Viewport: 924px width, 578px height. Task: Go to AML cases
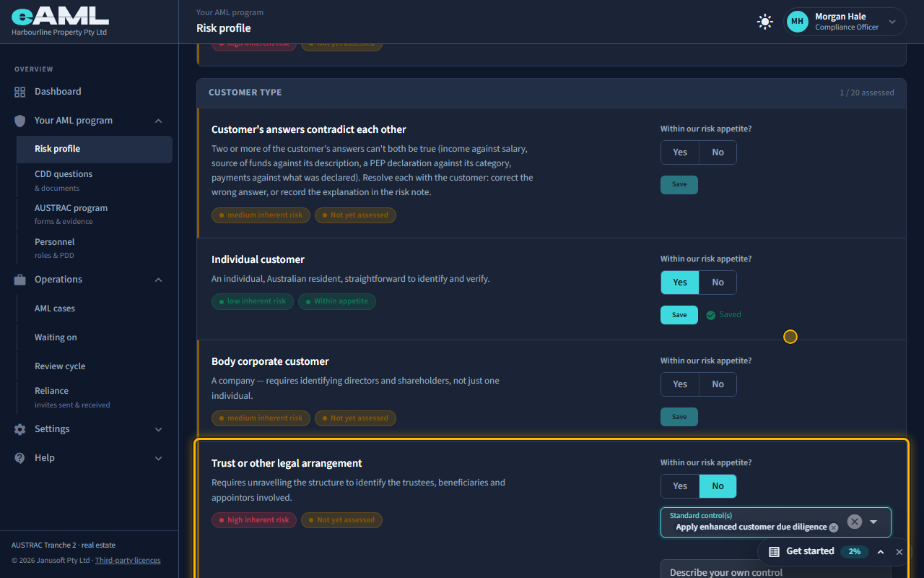[95, 309]
